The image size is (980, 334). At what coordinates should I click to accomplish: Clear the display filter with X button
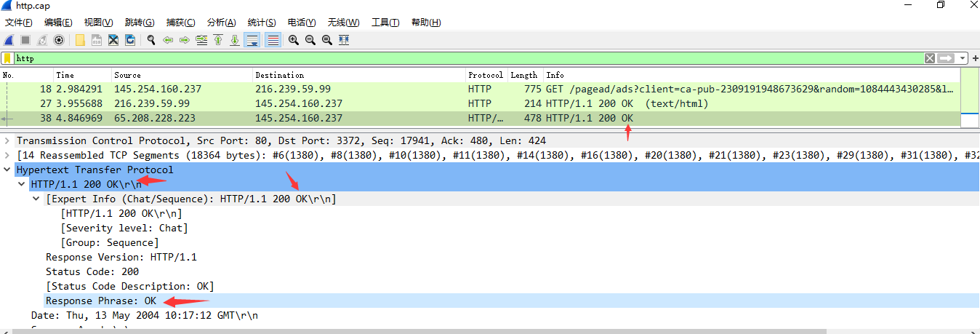click(x=930, y=58)
